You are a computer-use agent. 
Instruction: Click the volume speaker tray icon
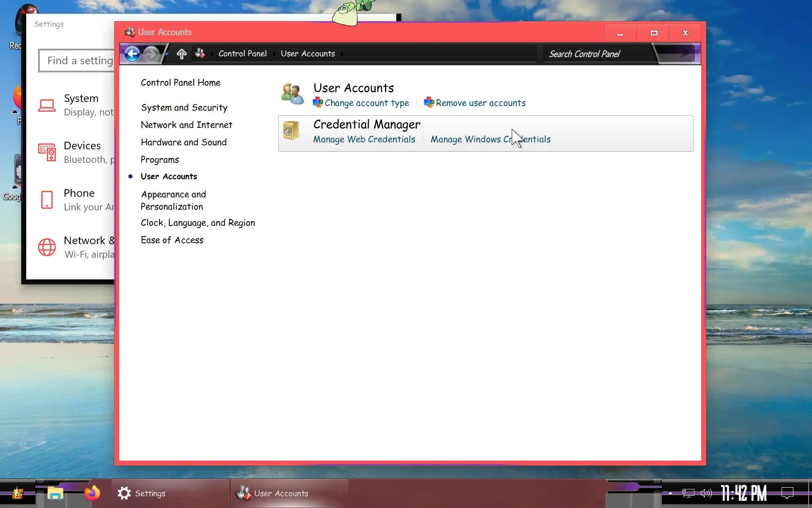pos(706,493)
